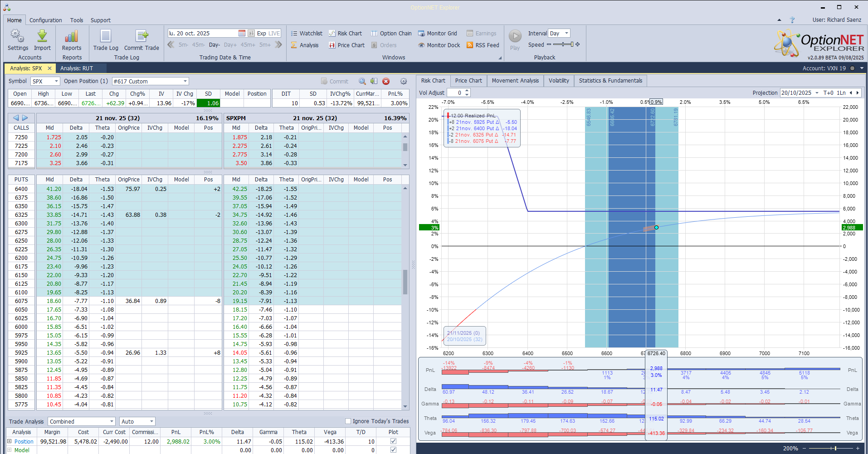Click the help icon near the user name
The width and height of the screenshot is (868, 454).
tap(792, 20)
